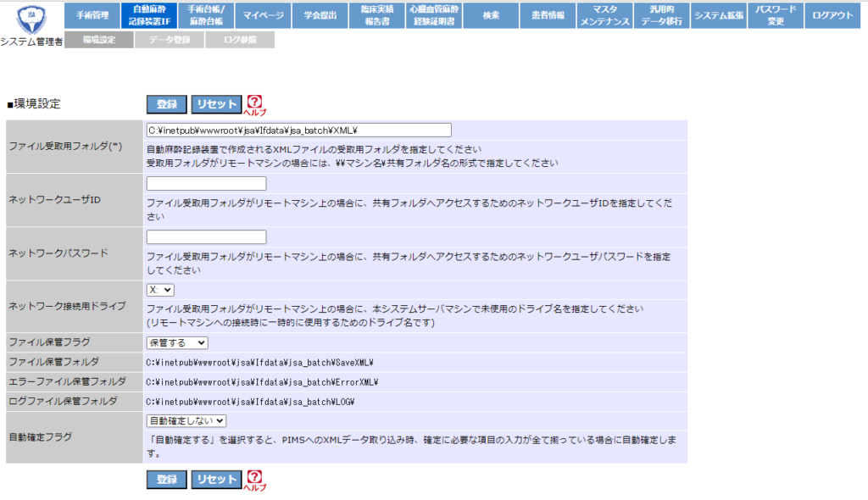
Task: Go to the 検索 menu
Action: click(x=491, y=15)
